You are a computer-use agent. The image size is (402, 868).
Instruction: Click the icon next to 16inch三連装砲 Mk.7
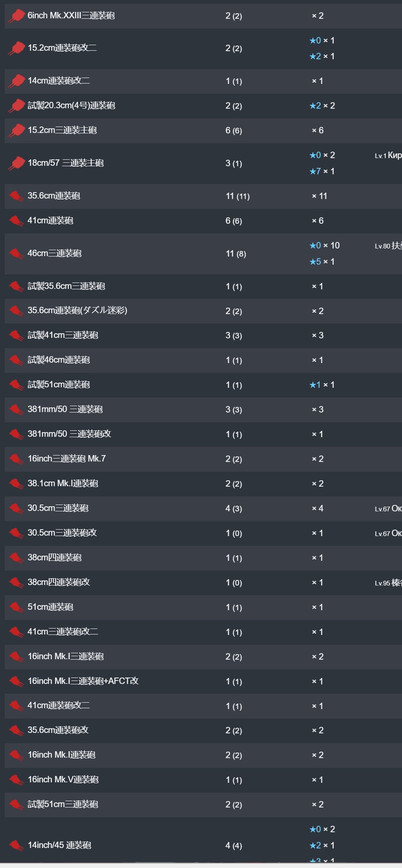(17, 459)
